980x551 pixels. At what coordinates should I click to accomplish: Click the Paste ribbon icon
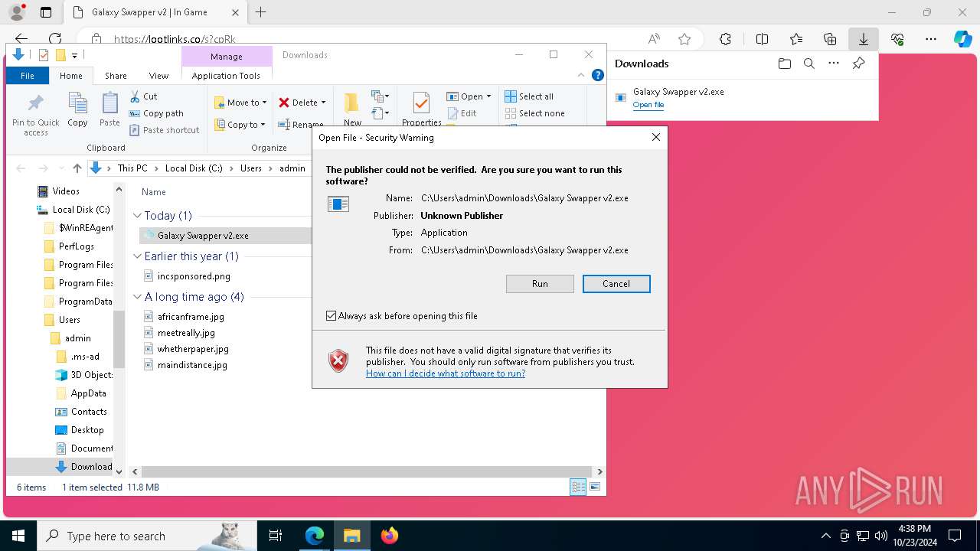pyautogui.click(x=109, y=109)
